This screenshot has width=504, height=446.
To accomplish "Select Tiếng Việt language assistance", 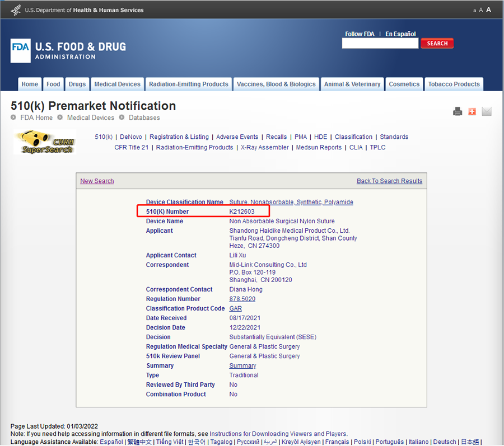I will 170,442.
